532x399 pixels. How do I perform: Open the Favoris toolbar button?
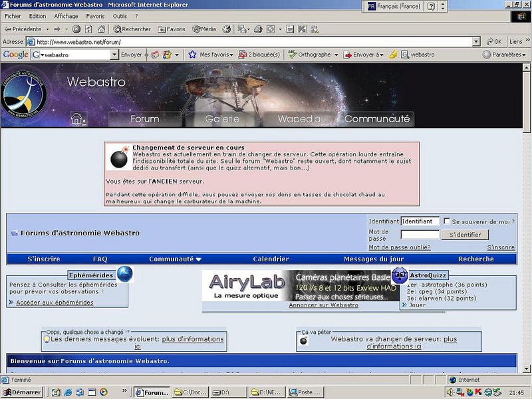coord(172,29)
